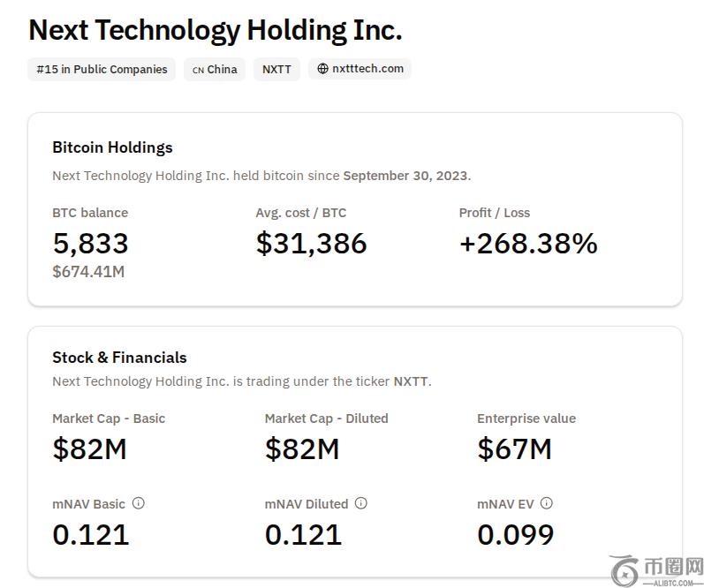The image size is (704, 588).
Task: Click the Market Cap - Basic $82M value
Action: click(x=89, y=449)
